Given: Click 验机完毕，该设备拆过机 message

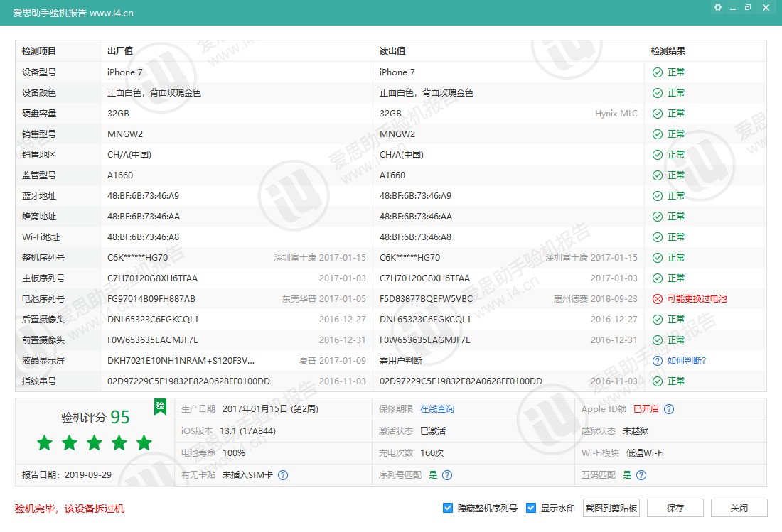Looking at the screenshot, I should [70, 509].
